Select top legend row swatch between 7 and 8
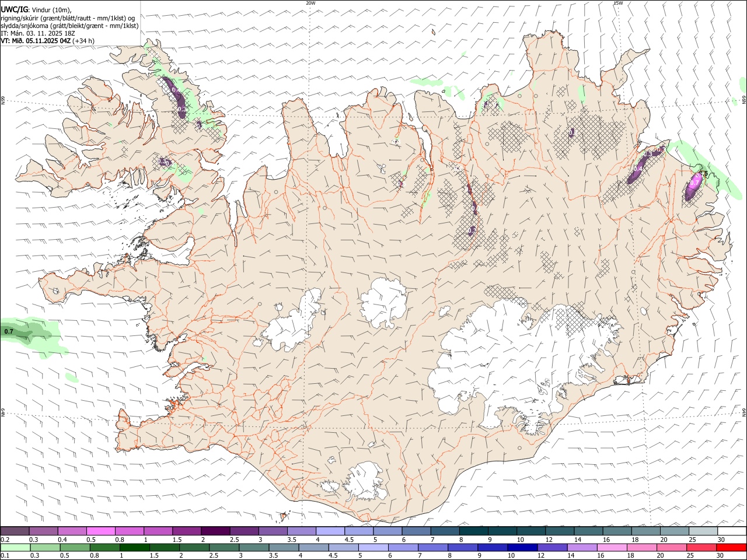 (445, 531)
